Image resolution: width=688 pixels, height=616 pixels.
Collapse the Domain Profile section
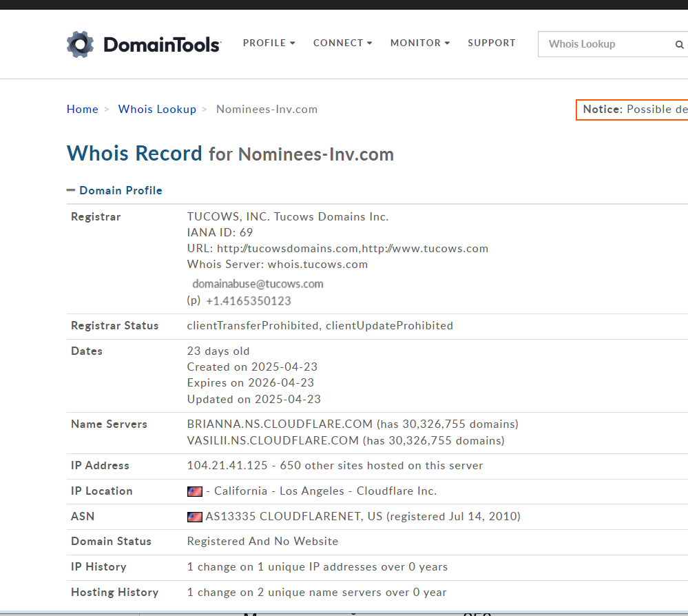(114, 191)
